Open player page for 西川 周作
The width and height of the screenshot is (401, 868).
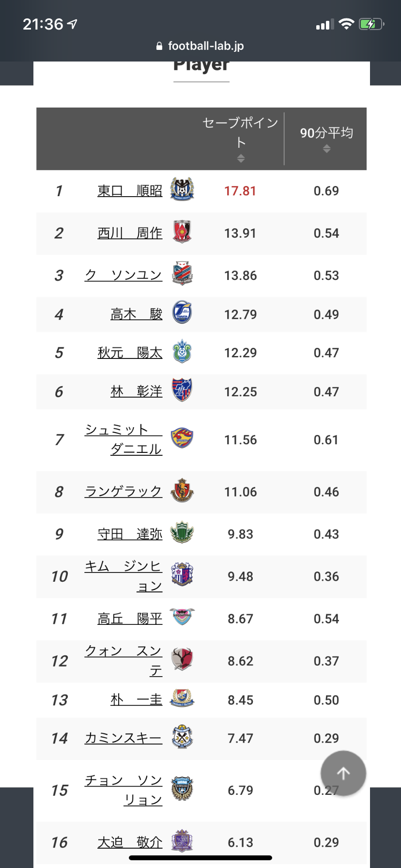tap(130, 233)
